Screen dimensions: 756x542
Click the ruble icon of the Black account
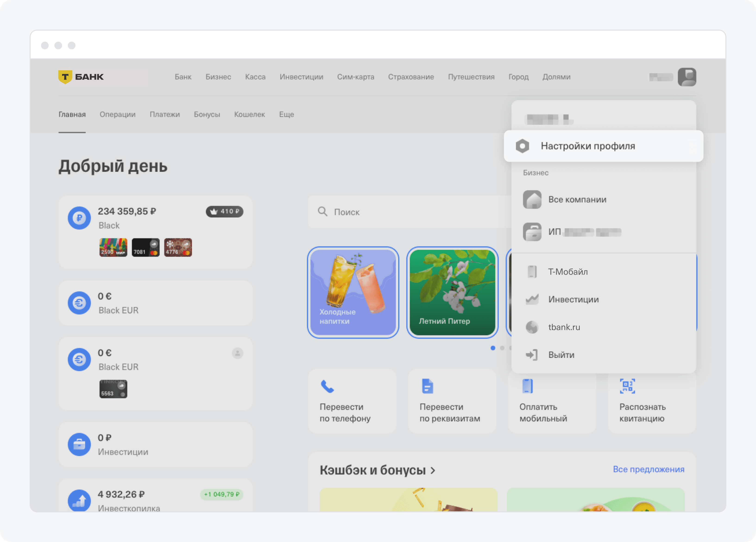[79, 218]
